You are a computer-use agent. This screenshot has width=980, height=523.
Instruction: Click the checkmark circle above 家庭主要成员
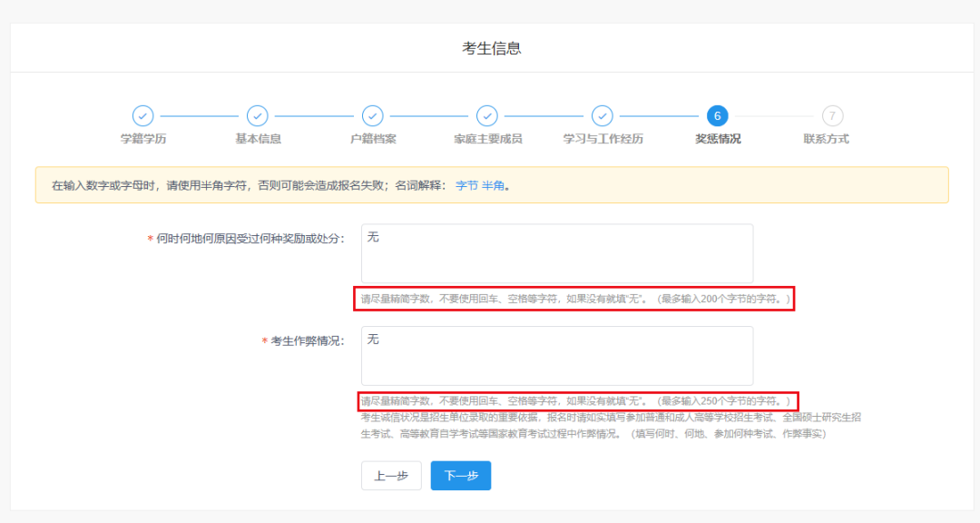(x=487, y=116)
